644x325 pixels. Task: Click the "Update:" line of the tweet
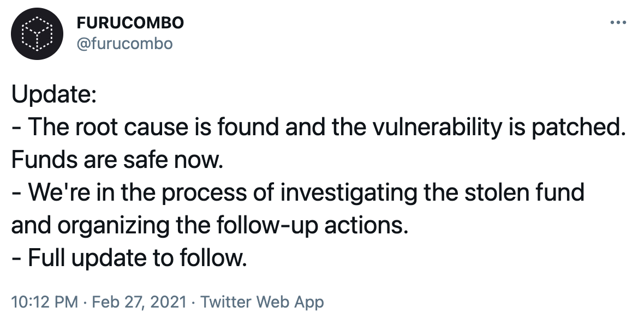(54, 96)
